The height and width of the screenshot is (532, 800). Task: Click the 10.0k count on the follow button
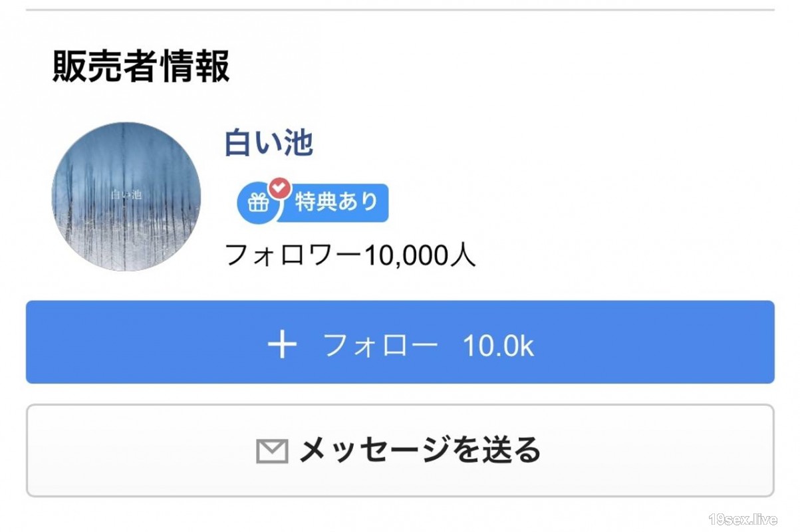pyautogui.click(x=499, y=346)
